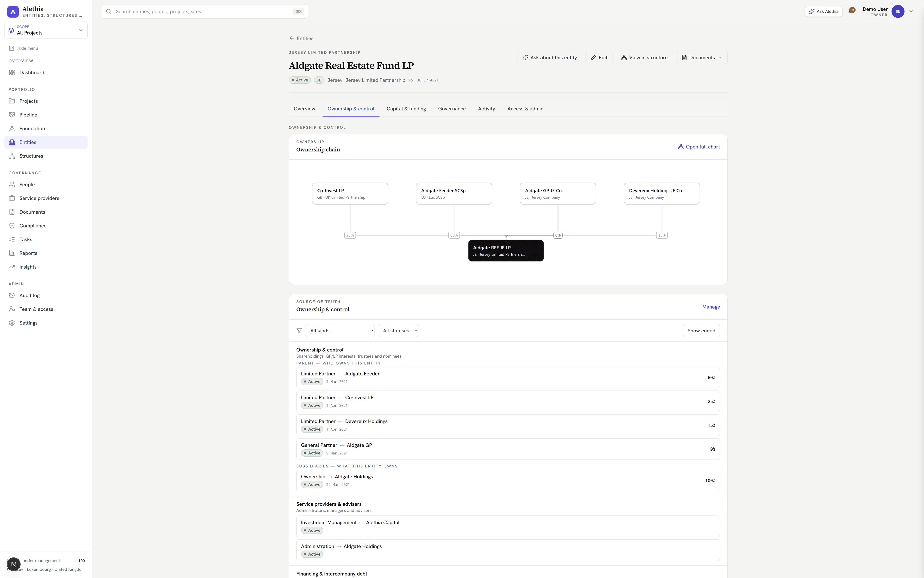The height and width of the screenshot is (578, 924).
Task: Switch to the Overview tab
Action: [x=304, y=109]
